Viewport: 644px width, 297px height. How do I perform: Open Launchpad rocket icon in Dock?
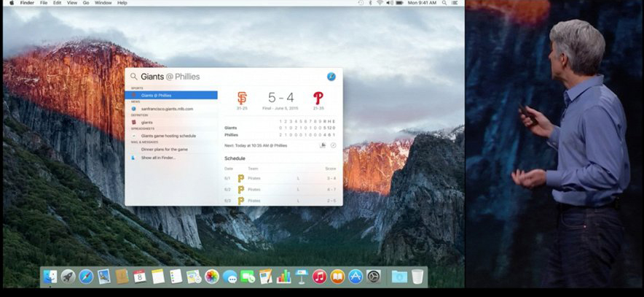(x=68, y=277)
